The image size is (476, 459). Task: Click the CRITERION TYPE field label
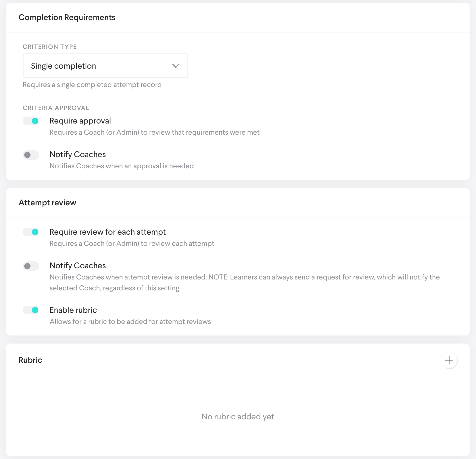[50, 47]
